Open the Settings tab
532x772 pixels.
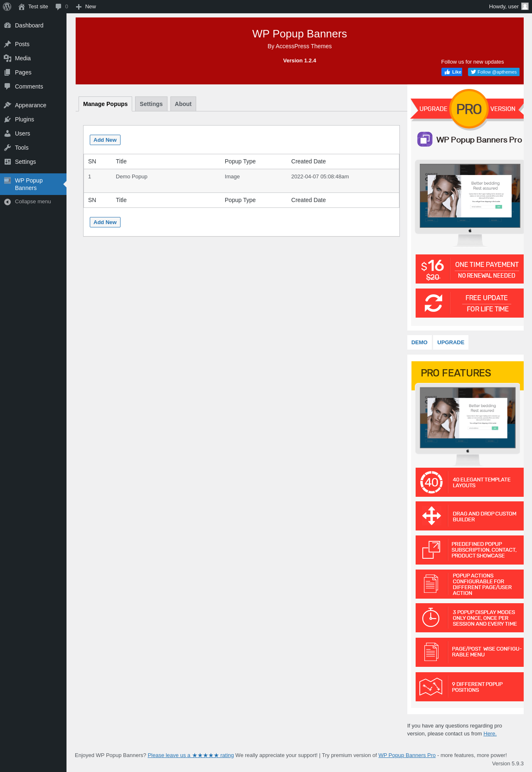pyautogui.click(x=151, y=104)
